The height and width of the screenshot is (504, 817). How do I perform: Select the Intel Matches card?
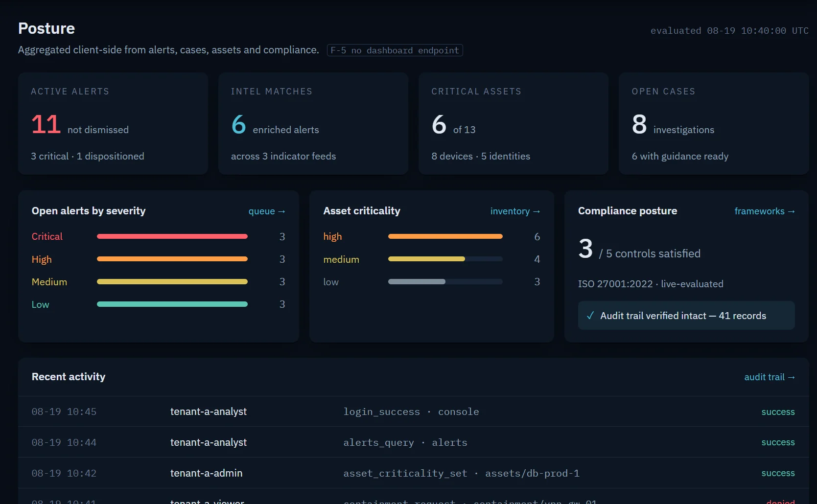tap(313, 123)
